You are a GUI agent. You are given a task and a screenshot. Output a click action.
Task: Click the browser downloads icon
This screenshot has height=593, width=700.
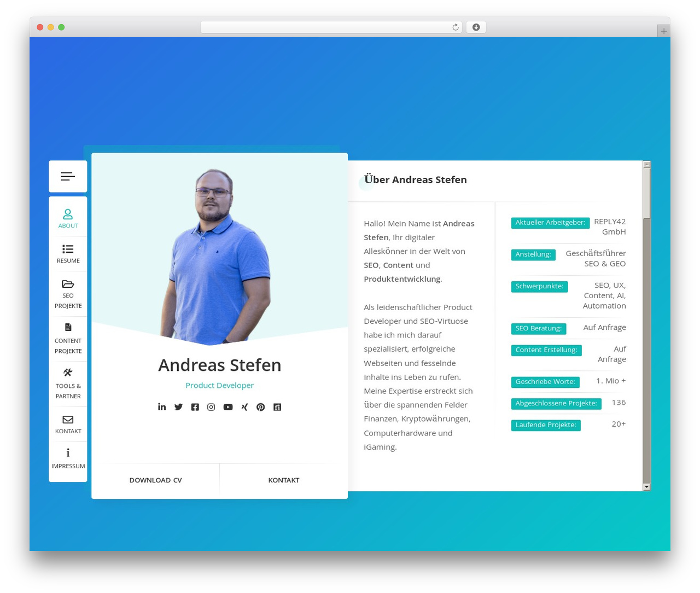coord(476,27)
